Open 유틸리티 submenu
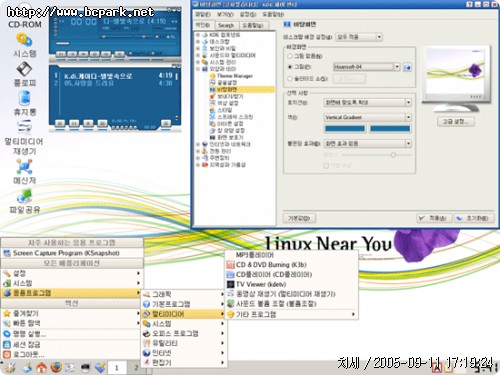 pos(184,343)
